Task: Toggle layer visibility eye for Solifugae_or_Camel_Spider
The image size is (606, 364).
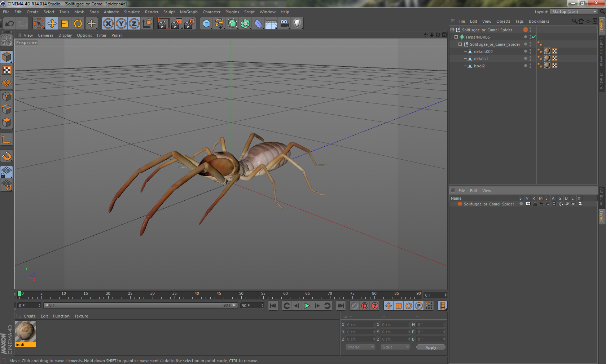Action: (x=528, y=204)
